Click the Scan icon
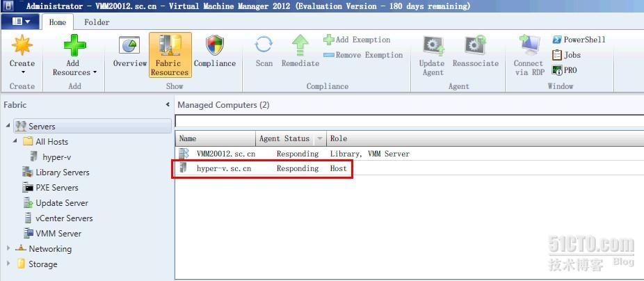 [x=264, y=45]
